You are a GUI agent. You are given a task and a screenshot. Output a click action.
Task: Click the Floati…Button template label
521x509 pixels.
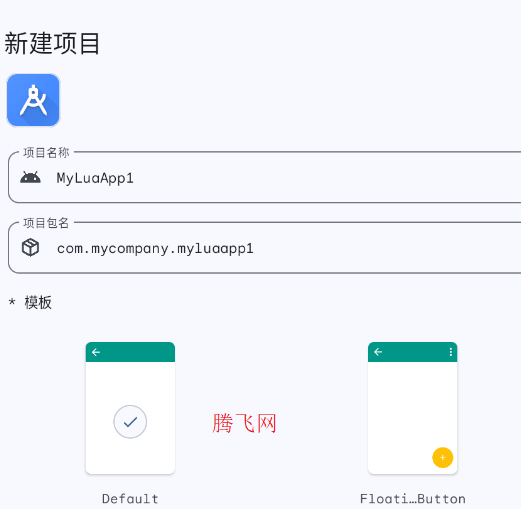[x=413, y=499]
